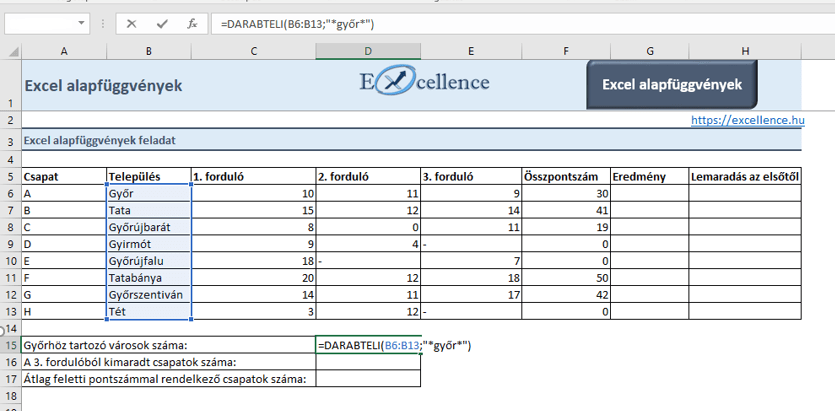Click the Select All corner triangle

click(x=13, y=52)
